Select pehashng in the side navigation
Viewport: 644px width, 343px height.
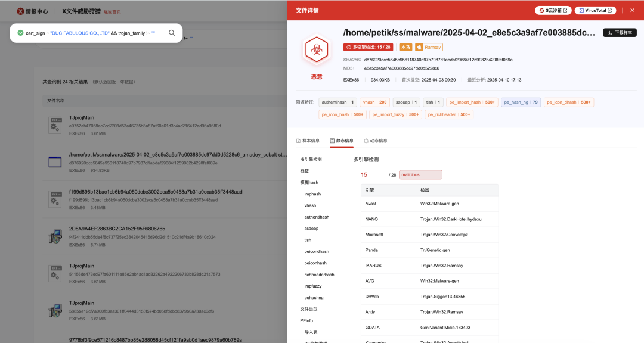point(314,298)
